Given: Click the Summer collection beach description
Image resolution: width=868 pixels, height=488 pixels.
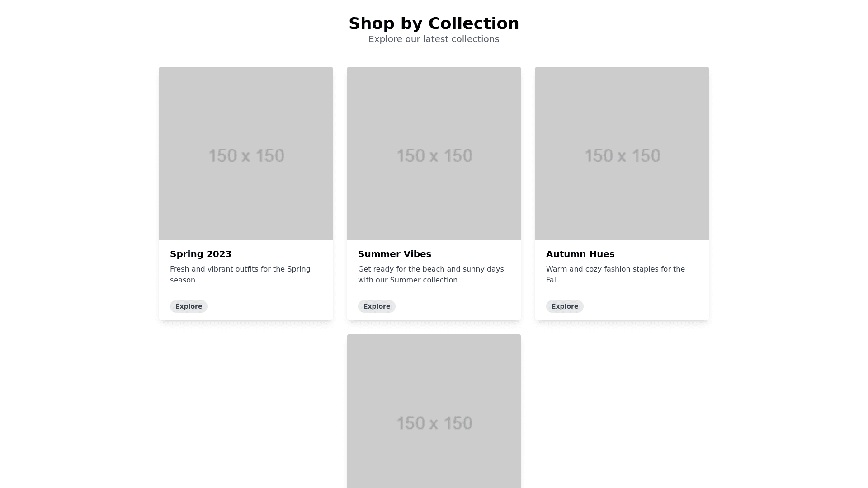Looking at the screenshot, I should point(431,274).
